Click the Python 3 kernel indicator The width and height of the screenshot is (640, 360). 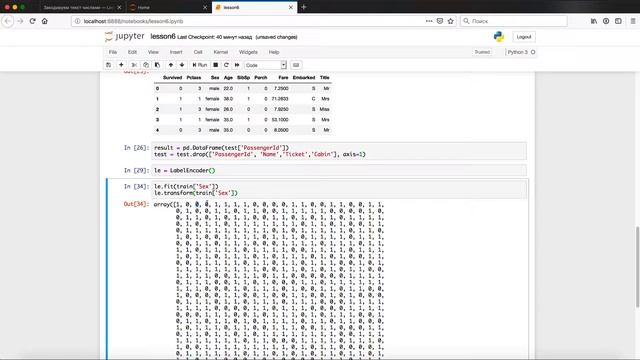(x=521, y=52)
